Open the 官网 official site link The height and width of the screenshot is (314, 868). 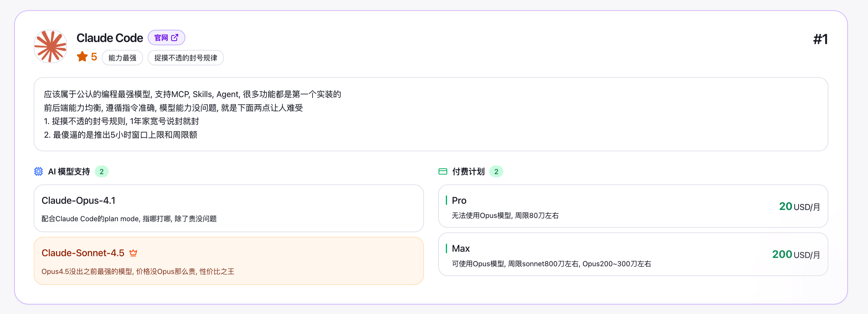coord(166,38)
